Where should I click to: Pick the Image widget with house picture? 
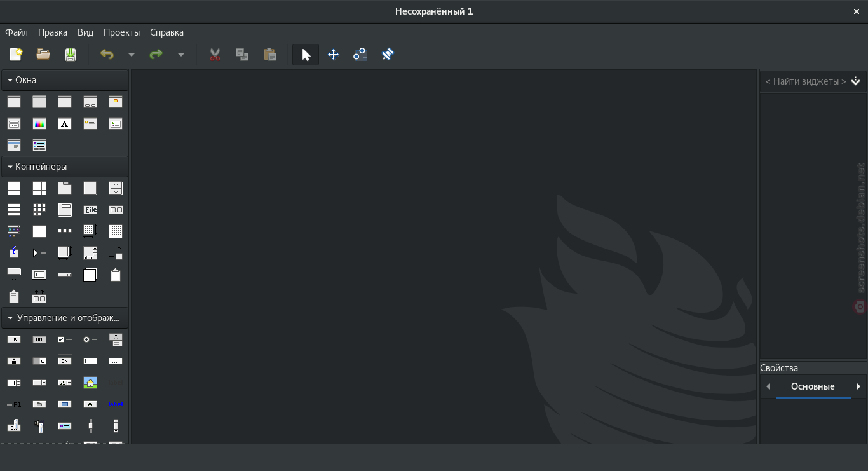click(x=90, y=383)
